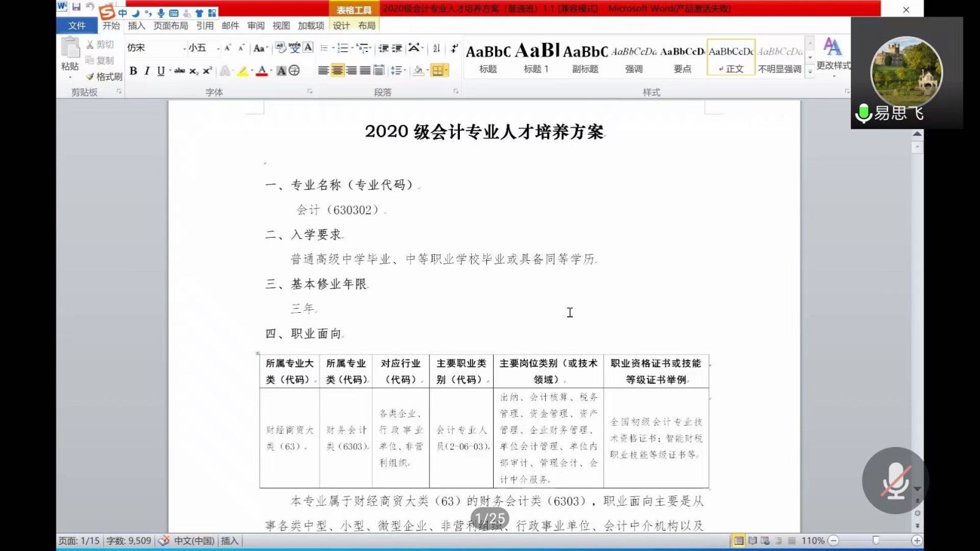Click the superscript x² icon
980x551 pixels.
pos(207,71)
